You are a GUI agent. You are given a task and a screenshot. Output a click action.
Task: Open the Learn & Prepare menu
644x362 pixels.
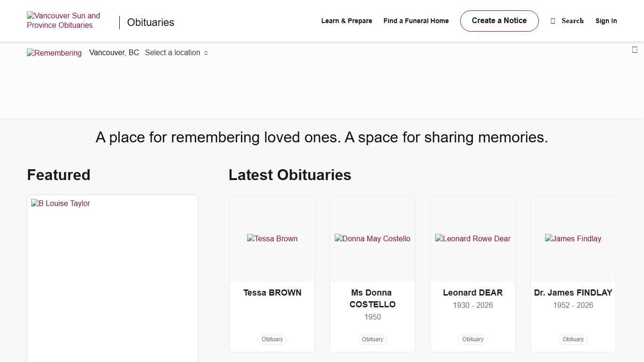click(x=347, y=21)
